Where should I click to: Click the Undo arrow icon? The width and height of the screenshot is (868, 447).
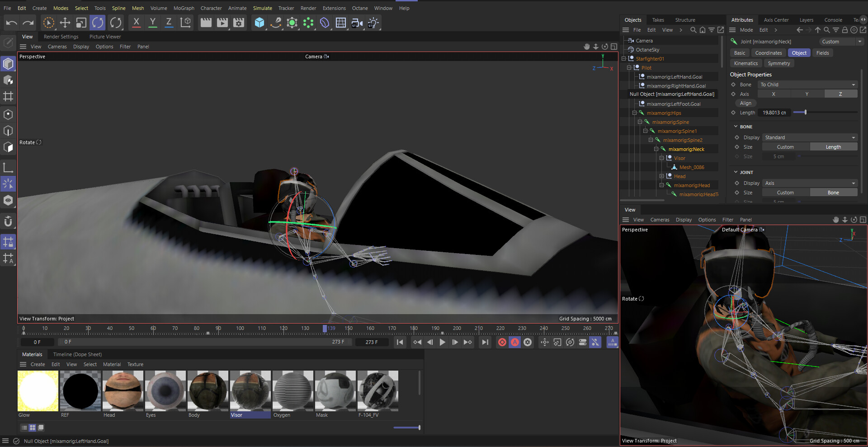(x=12, y=23)
